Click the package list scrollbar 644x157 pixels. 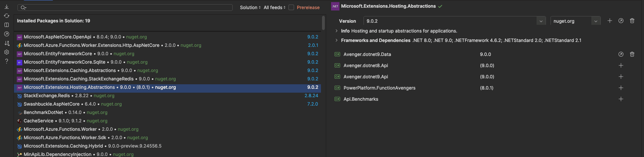pos(323,22)
